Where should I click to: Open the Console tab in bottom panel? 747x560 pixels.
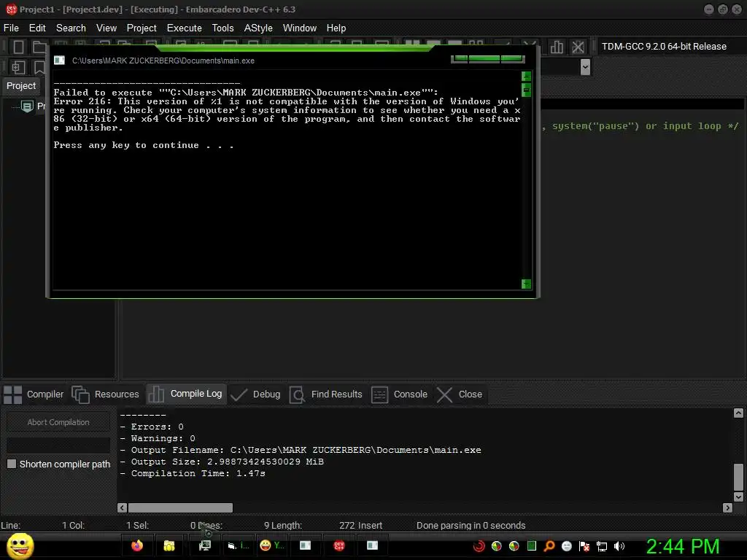(399, 394)
